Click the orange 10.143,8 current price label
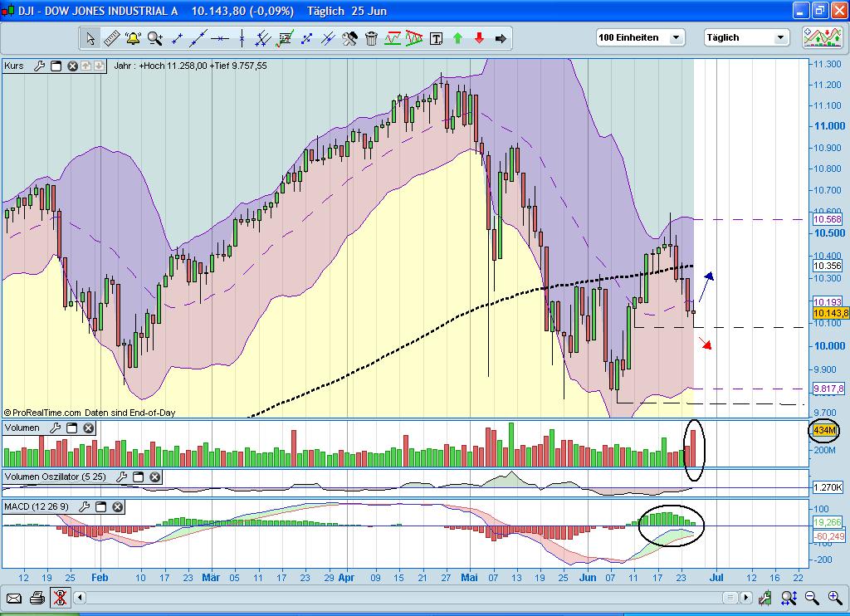The width and height of the screenshot is (850, 616). tap(830, 313)
